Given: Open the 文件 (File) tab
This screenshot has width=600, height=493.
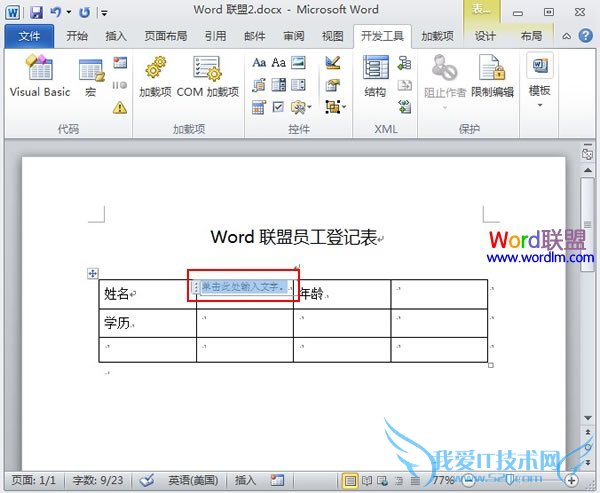Looking at the screenshot, I should point(29,36).
